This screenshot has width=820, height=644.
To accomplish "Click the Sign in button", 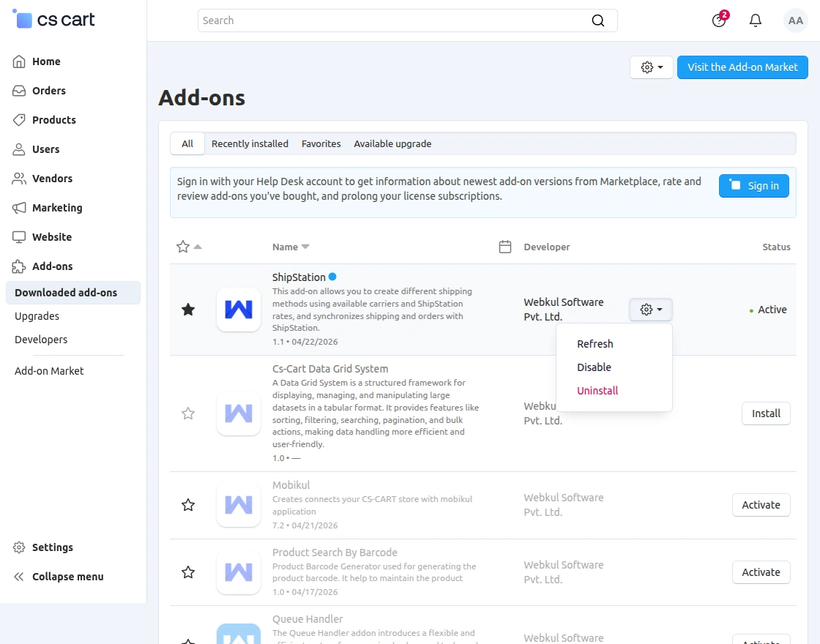I will coord(753,186).
